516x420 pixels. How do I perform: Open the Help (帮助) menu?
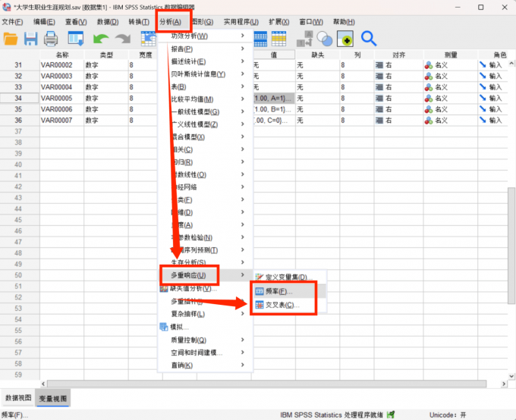pyautogui.click(x=344, y=22)
